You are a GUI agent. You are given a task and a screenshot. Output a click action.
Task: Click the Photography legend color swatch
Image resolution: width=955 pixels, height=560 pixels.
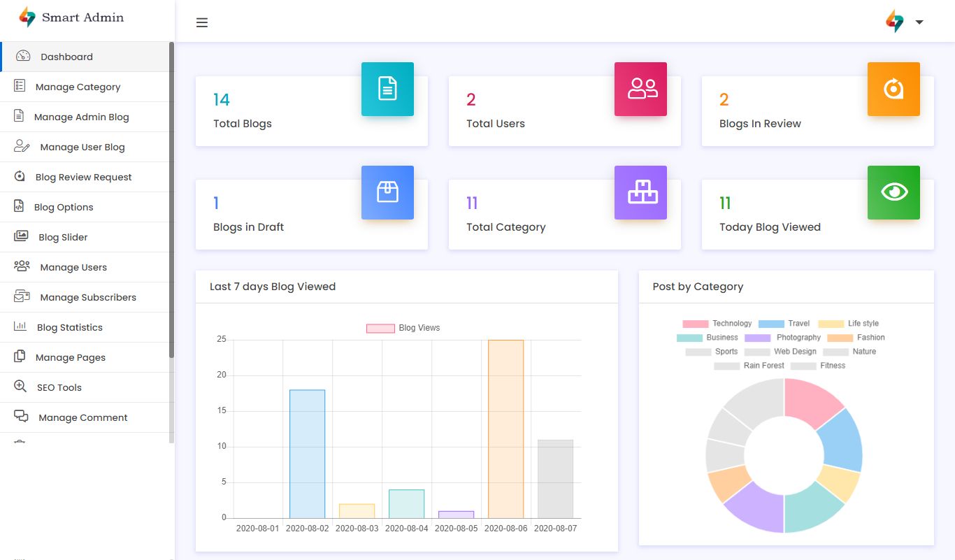tap(758, 338)
